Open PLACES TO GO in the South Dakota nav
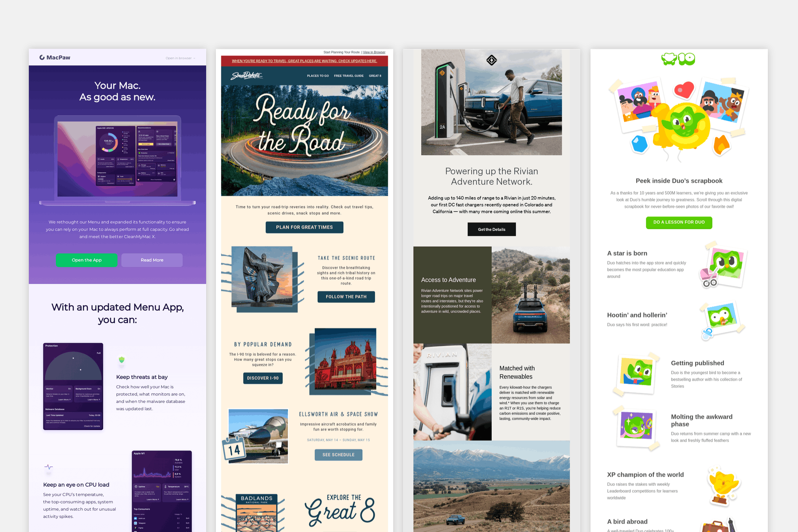 [317, 75]
